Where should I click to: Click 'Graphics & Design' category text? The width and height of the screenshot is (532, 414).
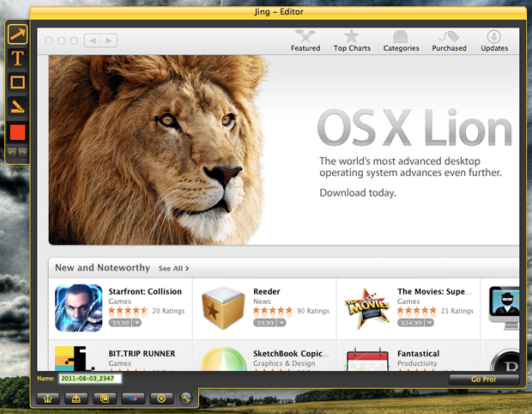(x=284, y=363)
